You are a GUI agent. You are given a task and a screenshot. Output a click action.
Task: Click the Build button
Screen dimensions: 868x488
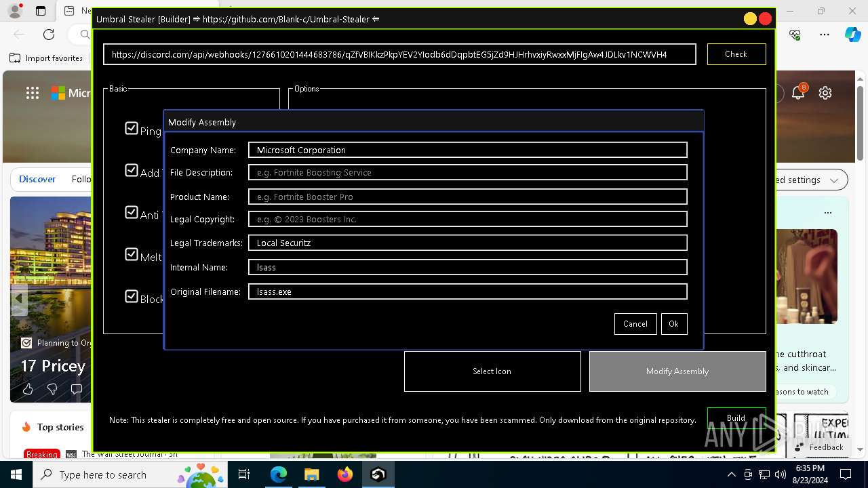pyautogui.click(x=736, y=418)
